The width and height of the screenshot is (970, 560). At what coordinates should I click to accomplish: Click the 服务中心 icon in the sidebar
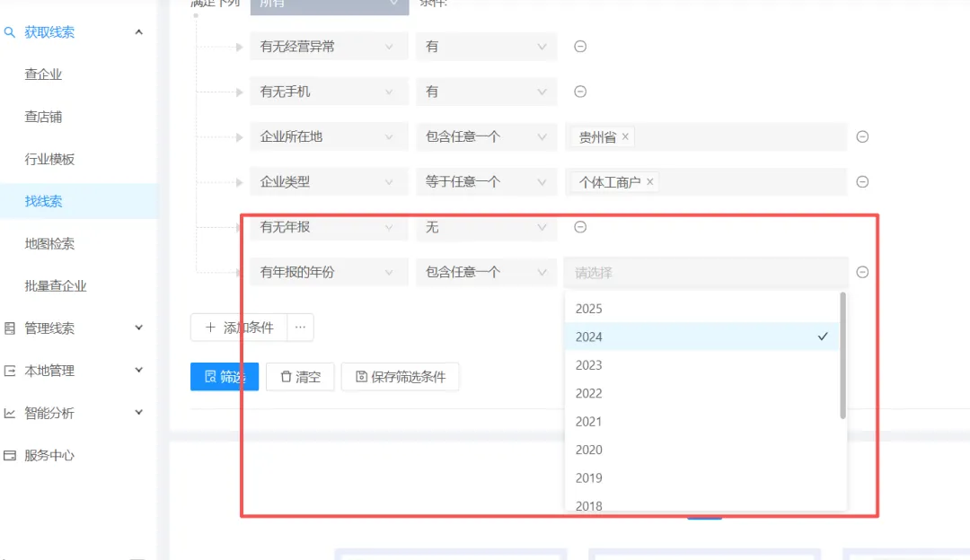(x=13, y=456)
